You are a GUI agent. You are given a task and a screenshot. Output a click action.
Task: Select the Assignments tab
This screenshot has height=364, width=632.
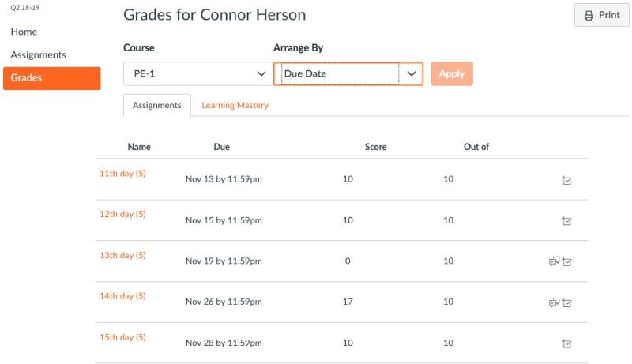click(156, 105)
